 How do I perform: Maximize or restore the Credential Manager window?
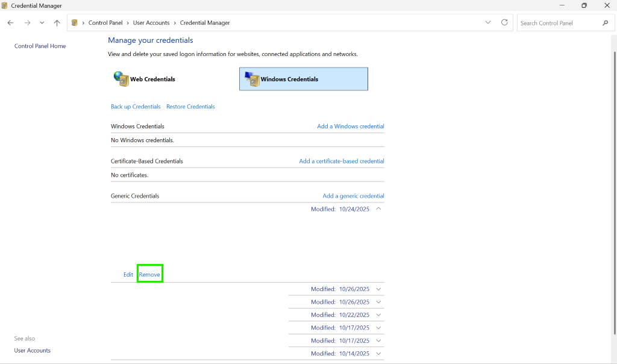(584, 5)
